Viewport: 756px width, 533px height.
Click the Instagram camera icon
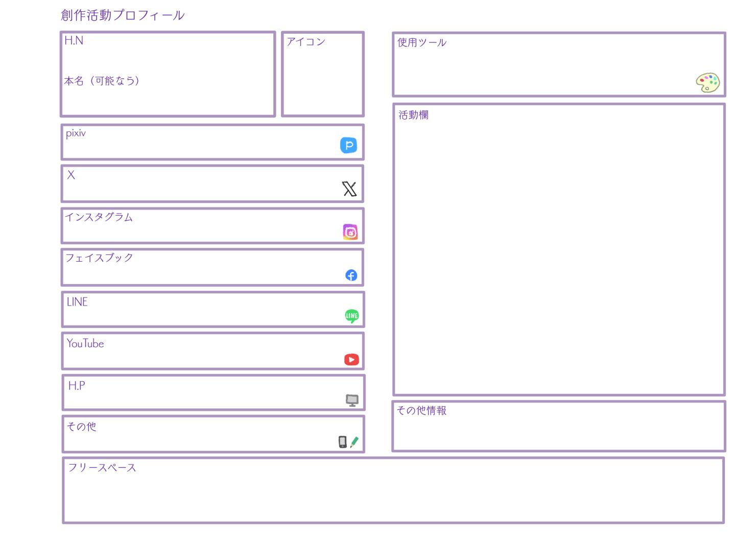[350, 232]
